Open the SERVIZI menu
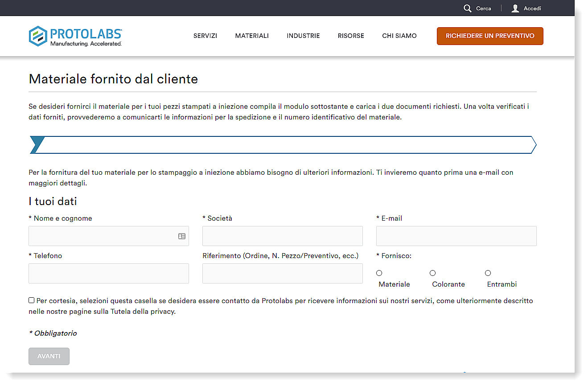The height and width of the screenshot is (386, 588). [205, 36]
